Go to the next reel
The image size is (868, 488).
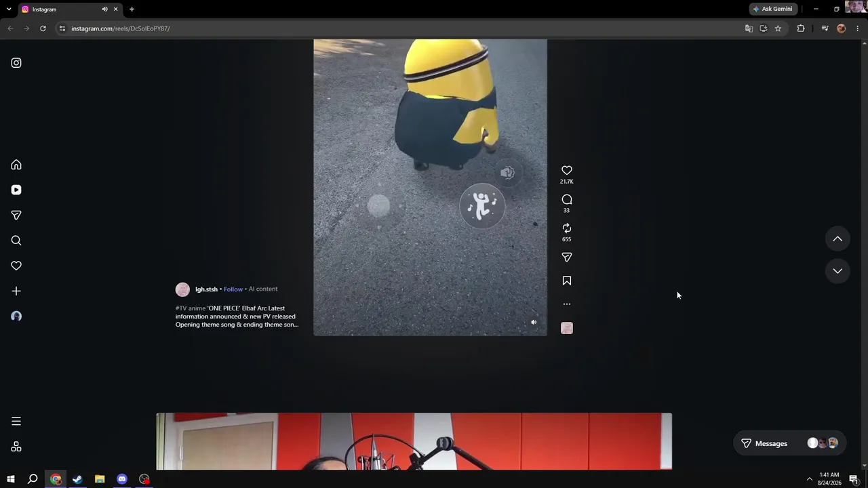point(837,271)
